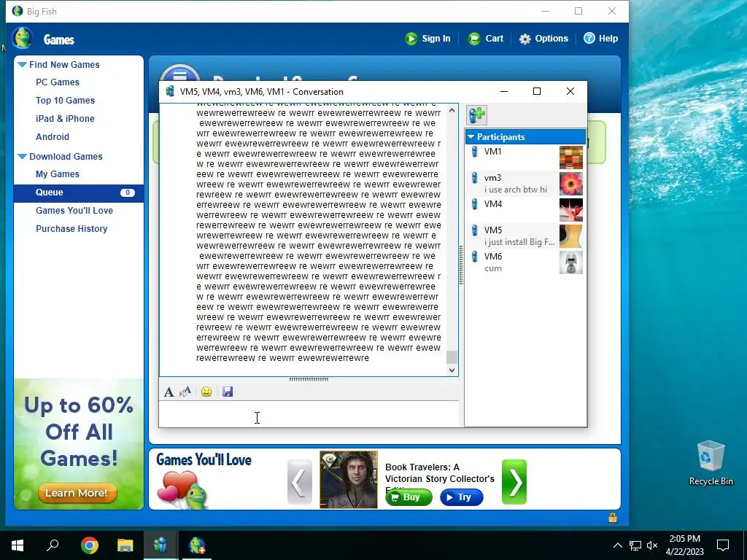
Task: Open the Cart icon in Big Fish
Action: tap(474, 39)
